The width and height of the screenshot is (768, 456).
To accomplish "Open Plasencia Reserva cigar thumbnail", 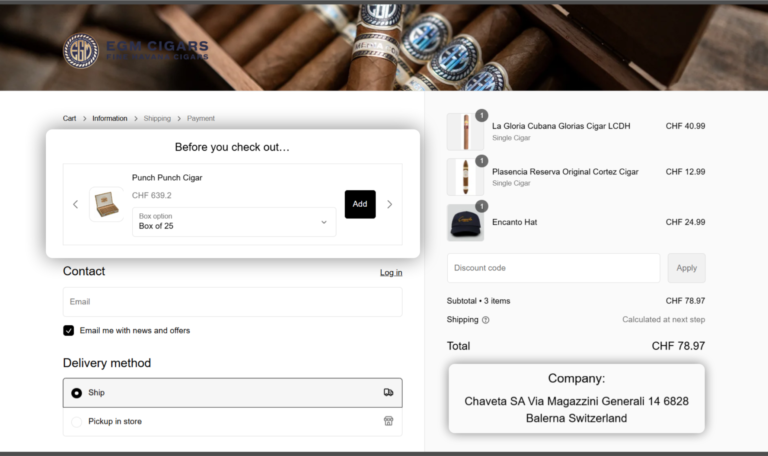I will coord(465,177).
